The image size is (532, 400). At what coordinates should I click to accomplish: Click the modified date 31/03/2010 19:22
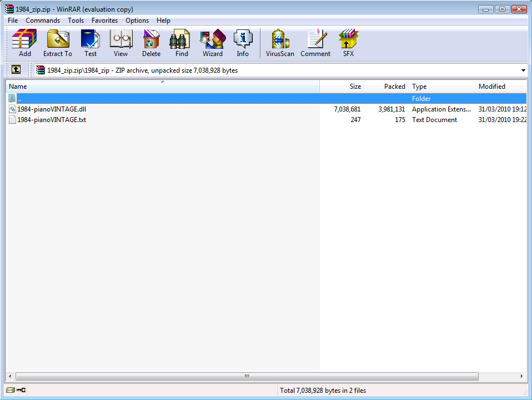pyautogui.click(x=503, y=120)
